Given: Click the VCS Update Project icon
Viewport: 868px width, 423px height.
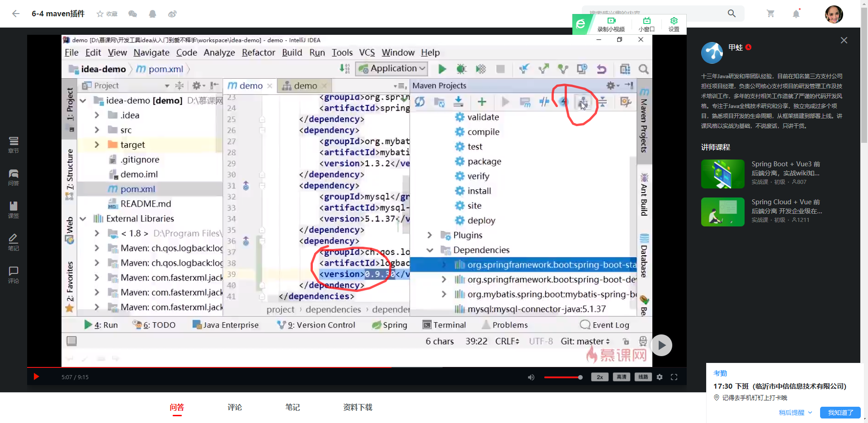Looking at the screenshot, I should [x=524, y=69].
